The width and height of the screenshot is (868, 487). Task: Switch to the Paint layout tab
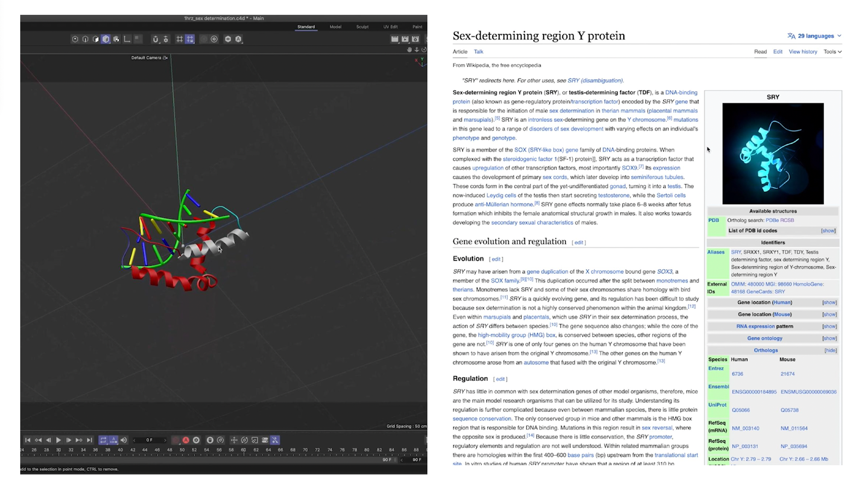tap(417, 27)
